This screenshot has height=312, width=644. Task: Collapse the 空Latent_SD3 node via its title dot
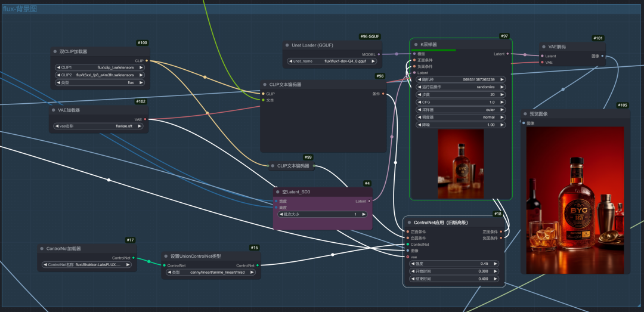coord(278,192)
